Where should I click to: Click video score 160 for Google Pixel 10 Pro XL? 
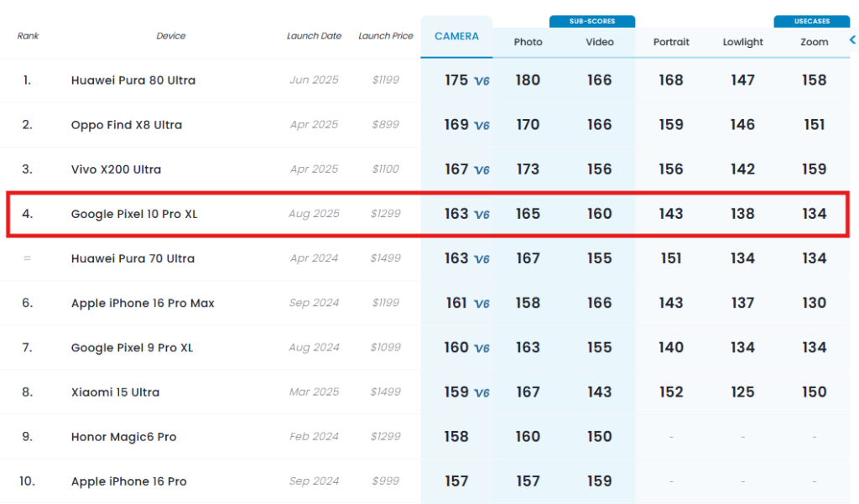(600, 214)
